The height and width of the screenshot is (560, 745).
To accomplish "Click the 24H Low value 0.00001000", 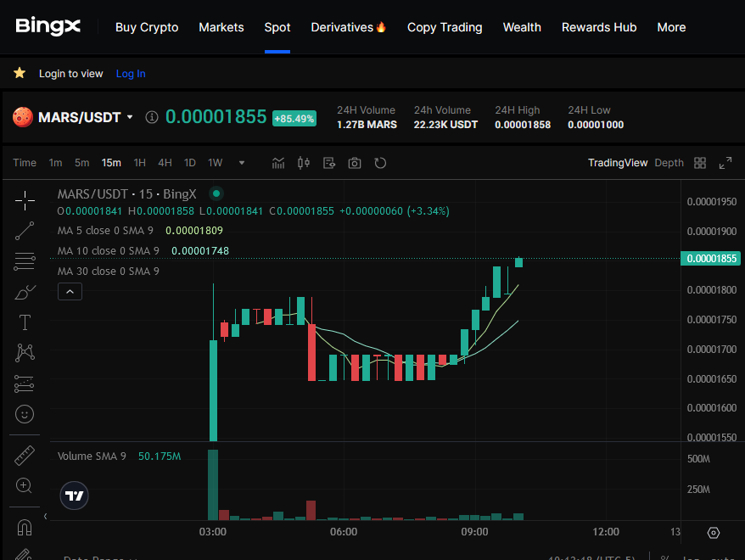I will click(596, 125).
